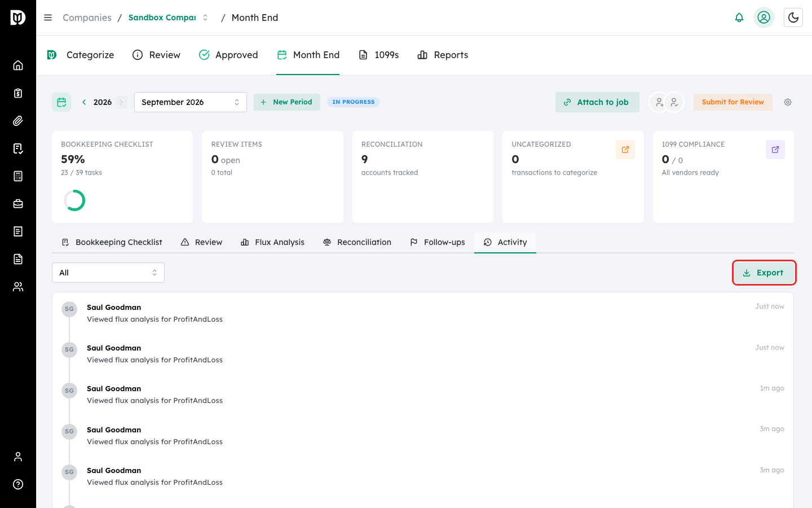Go to previous year arrow beside 2026
The height and width of the screenshot is (508, 812).
pos(84,102)
